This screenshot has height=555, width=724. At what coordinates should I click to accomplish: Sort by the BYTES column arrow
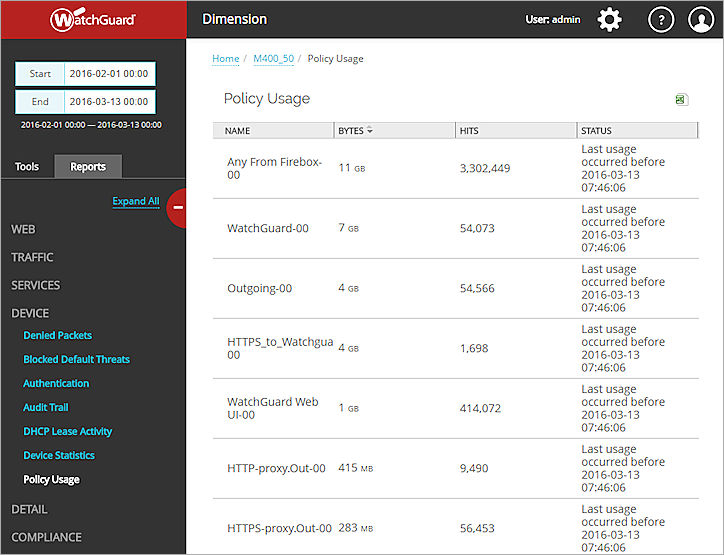pos(370,131)
